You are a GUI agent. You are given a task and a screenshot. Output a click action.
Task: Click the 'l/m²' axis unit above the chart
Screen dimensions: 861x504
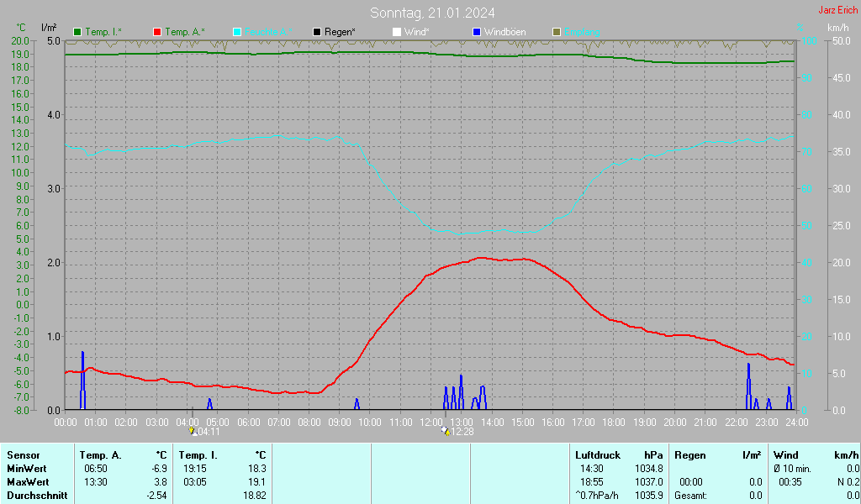point(49,28)
